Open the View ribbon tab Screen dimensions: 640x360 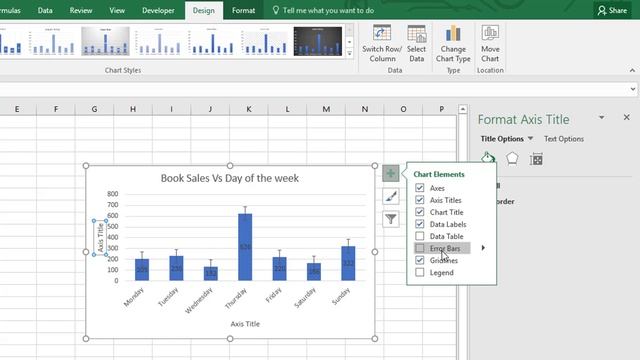[117, 11]
